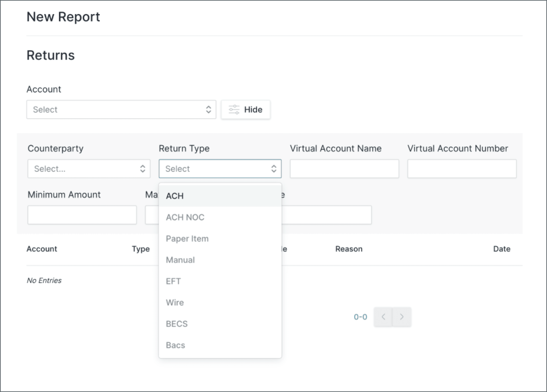Click the Account select chevron arrows
Image resolution: width=547 pixels, height=392 pixels.
tap(209, 109)
